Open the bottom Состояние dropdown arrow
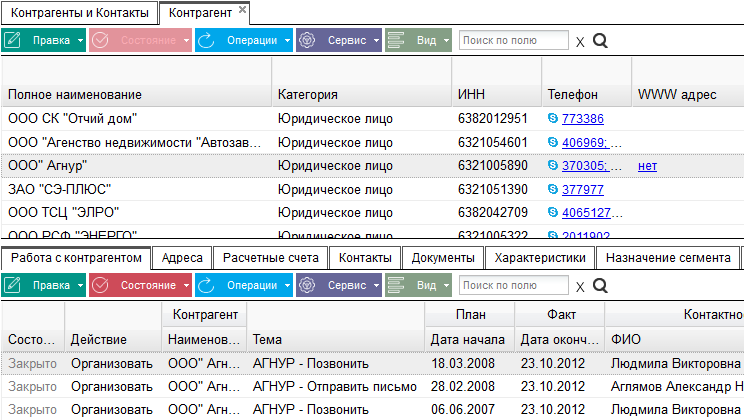Image resolution: width=744 pixels, height=420 pixels. [186, 286]
